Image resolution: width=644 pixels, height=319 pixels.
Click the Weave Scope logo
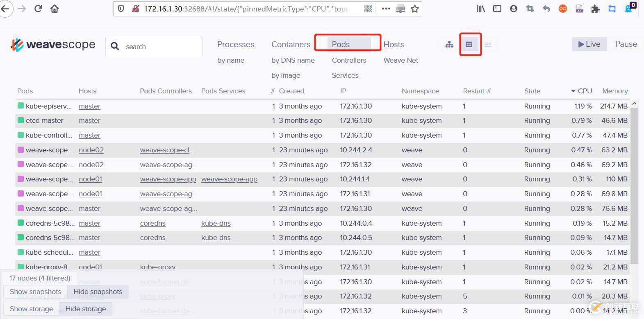pos(53,44)
